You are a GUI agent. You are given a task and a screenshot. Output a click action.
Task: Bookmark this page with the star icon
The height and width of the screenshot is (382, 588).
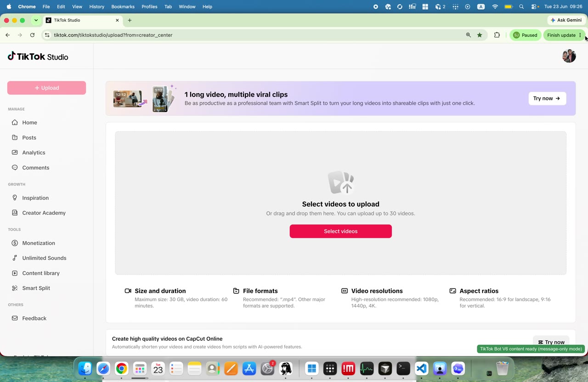point(480,35)
